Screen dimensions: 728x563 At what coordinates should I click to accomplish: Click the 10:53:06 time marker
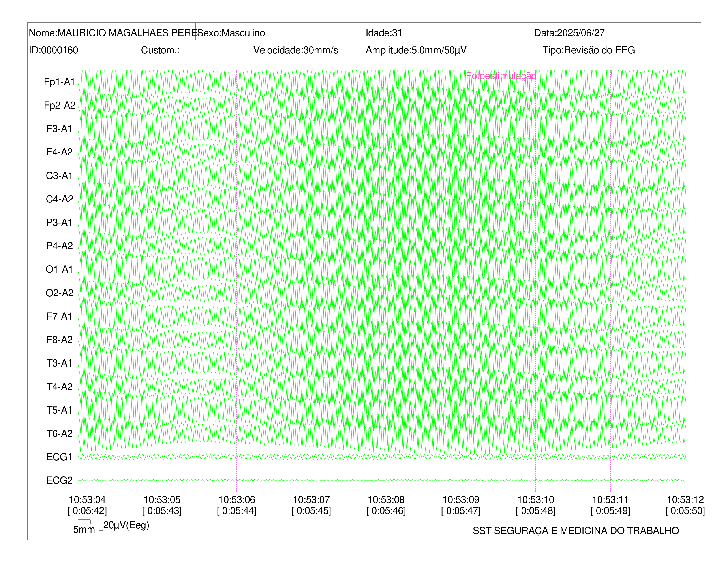237,500
